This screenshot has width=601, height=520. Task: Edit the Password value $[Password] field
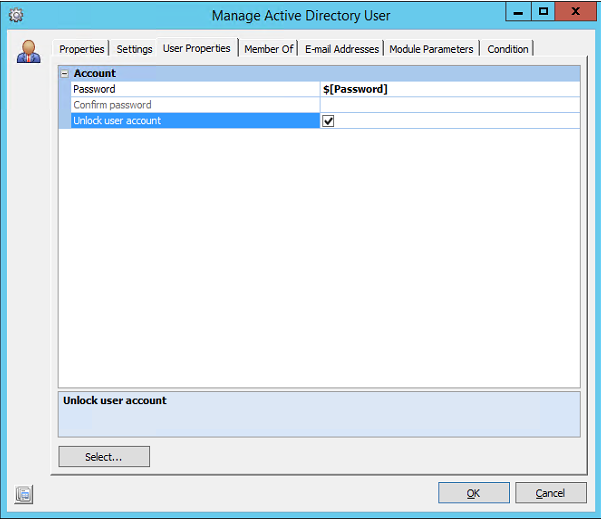(450, 89)
